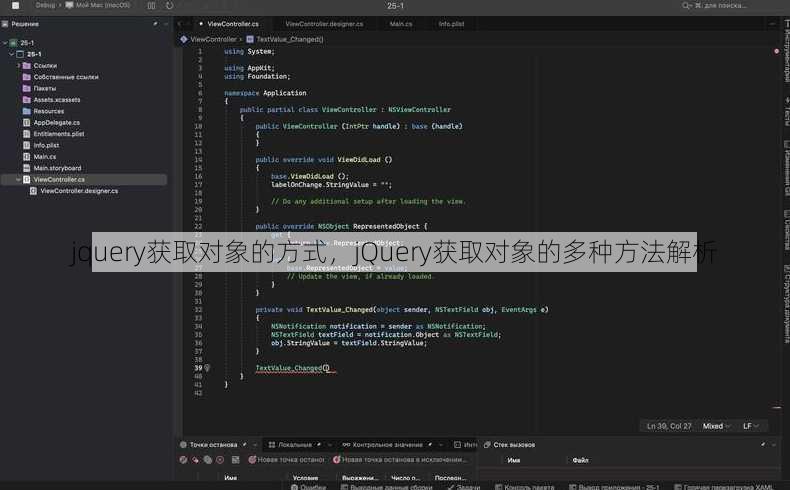Click the 'Ln 39, Col 27' status indicator
The image size is (790, 490).
[669, 426]
